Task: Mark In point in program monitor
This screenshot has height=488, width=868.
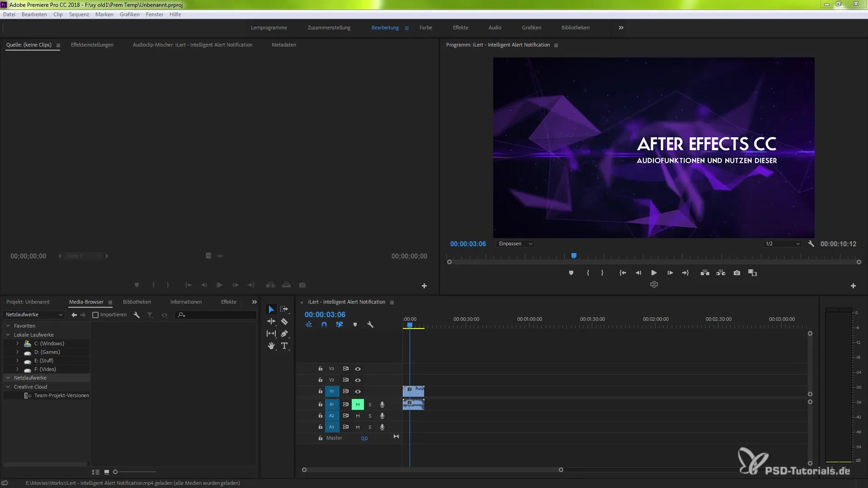Action: pos(588,273)
